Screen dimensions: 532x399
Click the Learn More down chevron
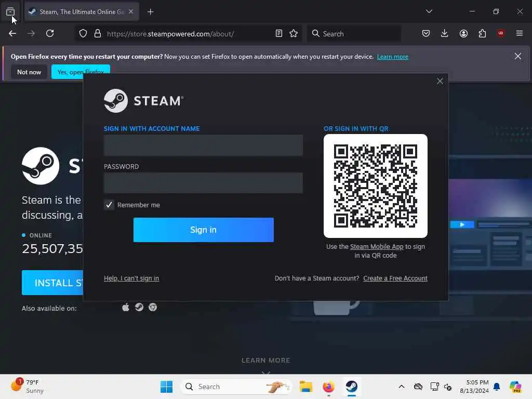click(266, 373)
